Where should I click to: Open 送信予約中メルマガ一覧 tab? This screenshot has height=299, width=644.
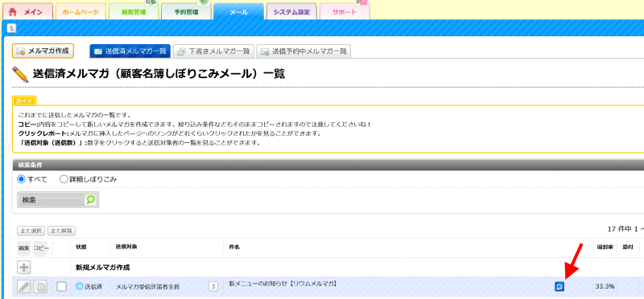point(303,51)
